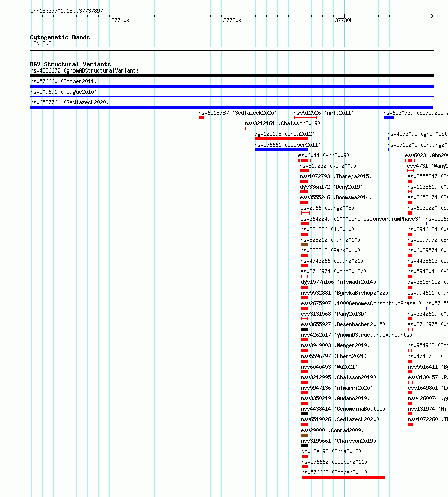
Task: Click the nsv3195661 (Chaisson2019) label
Action: click(x=338, y=441)
